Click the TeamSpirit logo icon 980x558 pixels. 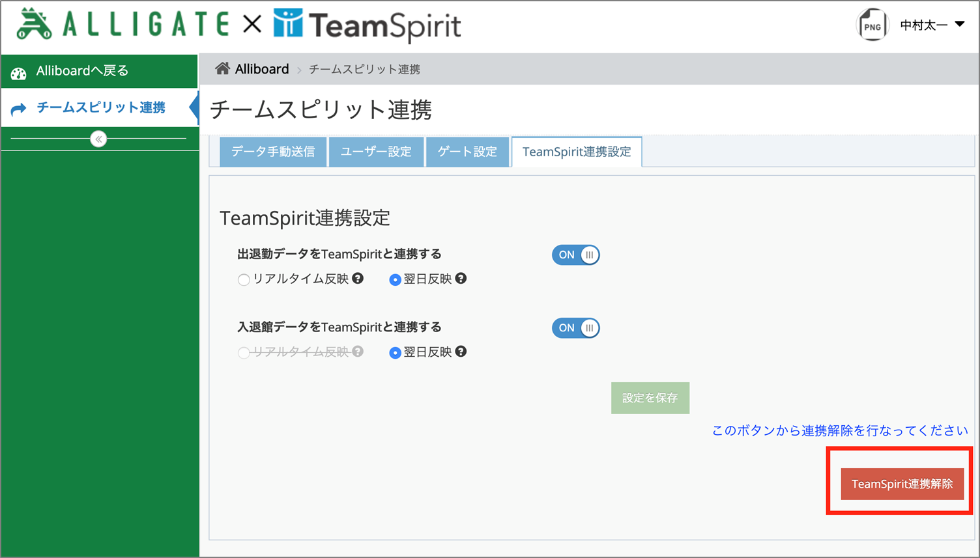(x=287, y=23)
